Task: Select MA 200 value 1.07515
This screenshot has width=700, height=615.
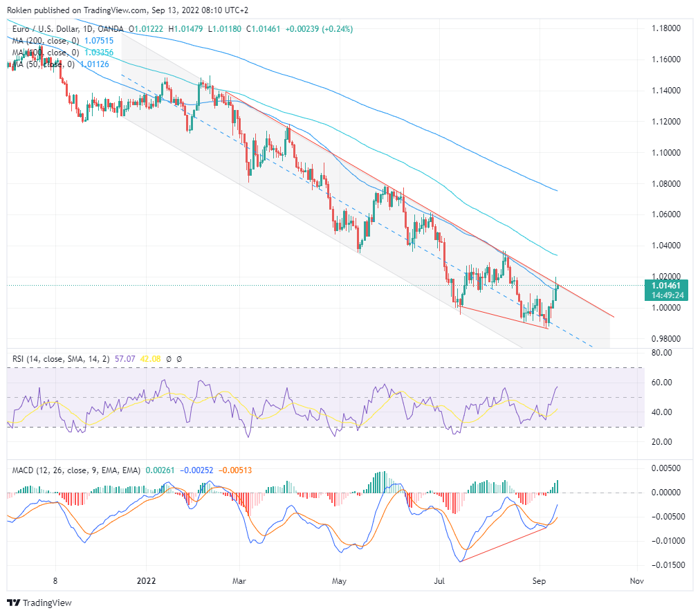Action: (x=99, y=41)
